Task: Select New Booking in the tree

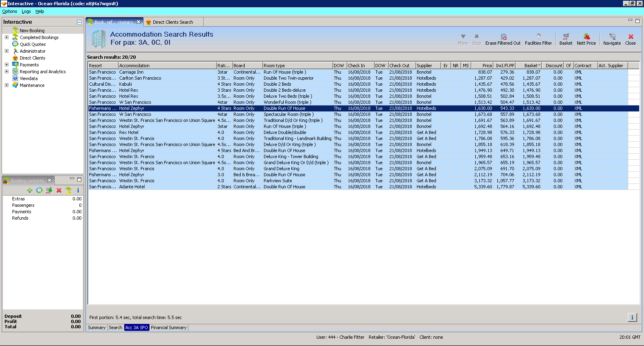Action: pyautogui.click(x=32, y=31)
